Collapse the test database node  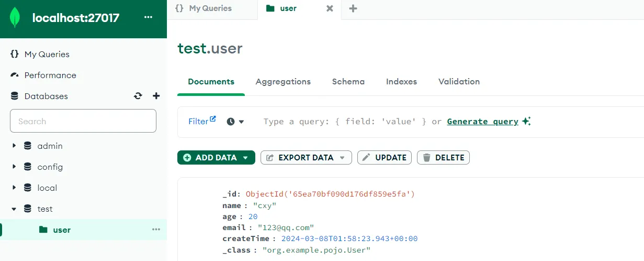tap(14, 209)
